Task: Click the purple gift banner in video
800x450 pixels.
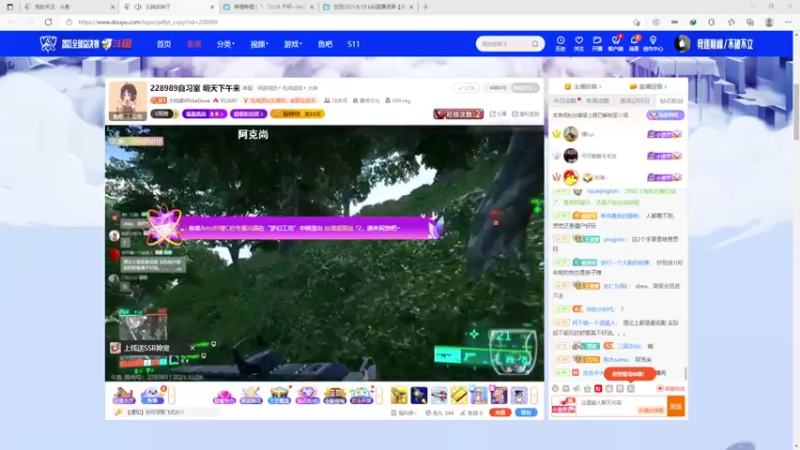Action: [x=296, y=227]
